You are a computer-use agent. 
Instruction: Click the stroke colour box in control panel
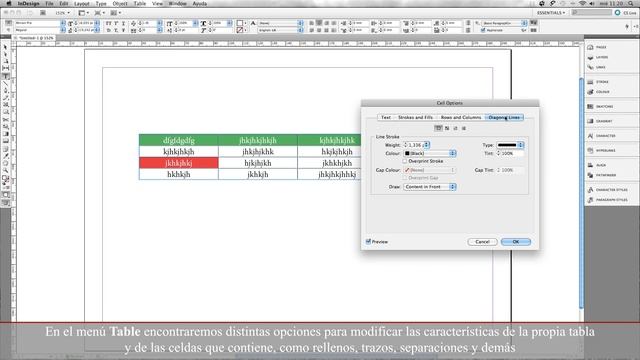240,30
